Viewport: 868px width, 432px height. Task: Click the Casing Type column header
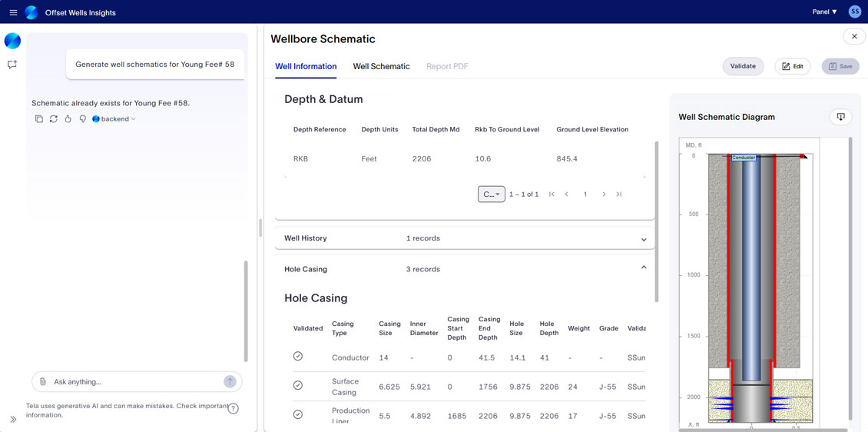(x=343, y=328)
